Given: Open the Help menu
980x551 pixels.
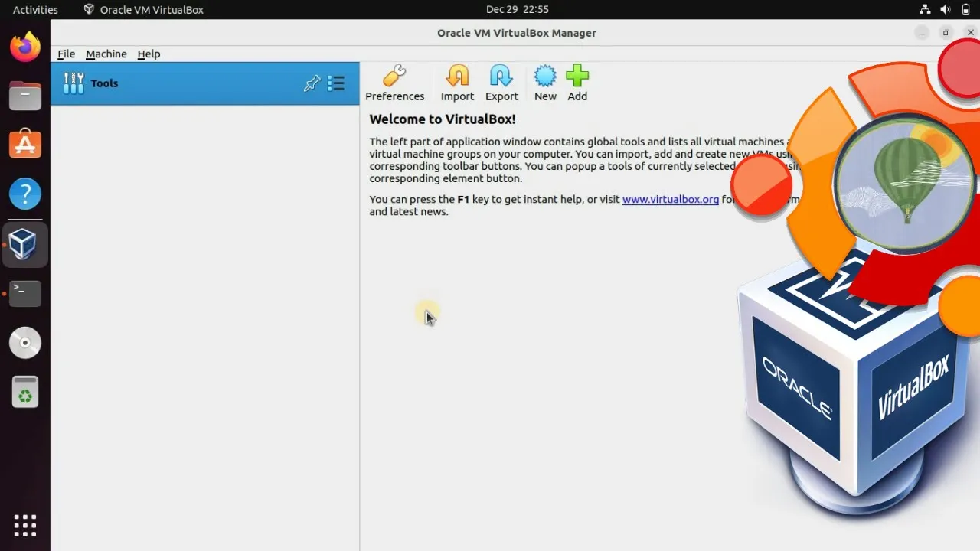Looking at the screenshot, I should (149, 54).
